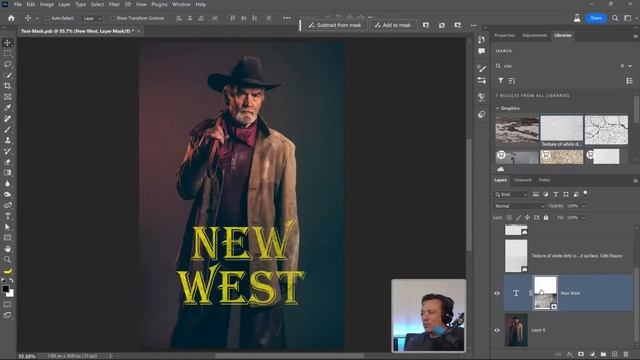Filter for adjustment layers icon

[545, 194]
